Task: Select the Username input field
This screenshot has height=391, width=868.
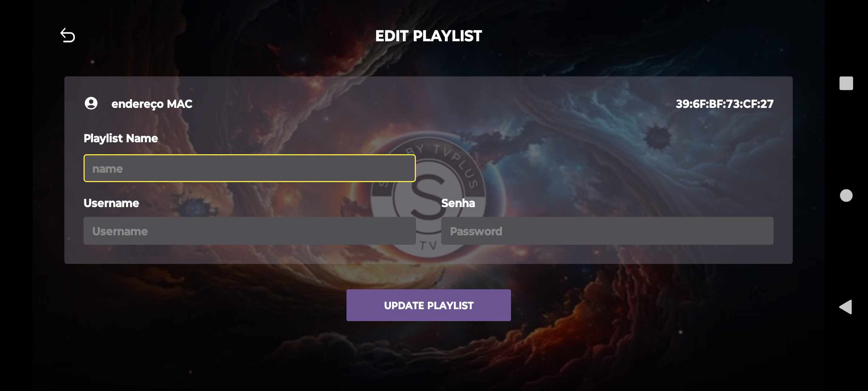Action: click(x=250, y=231)
